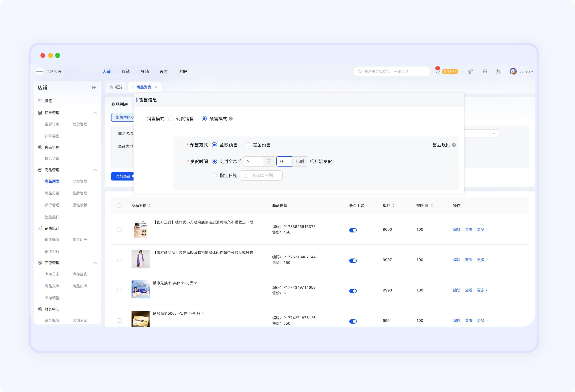Tick the select-all checkbox in table header
Screen dimensions: 575x392
pyautogui.click(x=119, y=205)
